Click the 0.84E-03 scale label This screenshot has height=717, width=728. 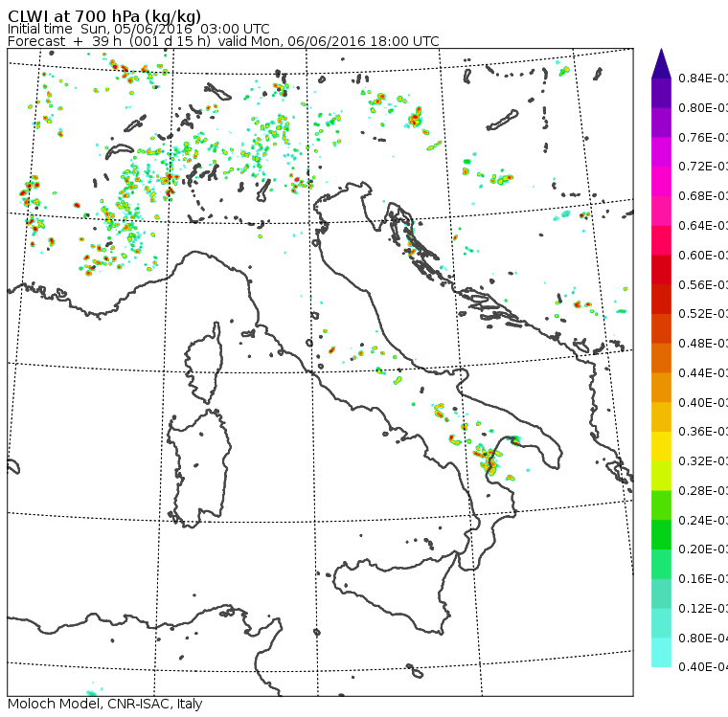(703, 78)
